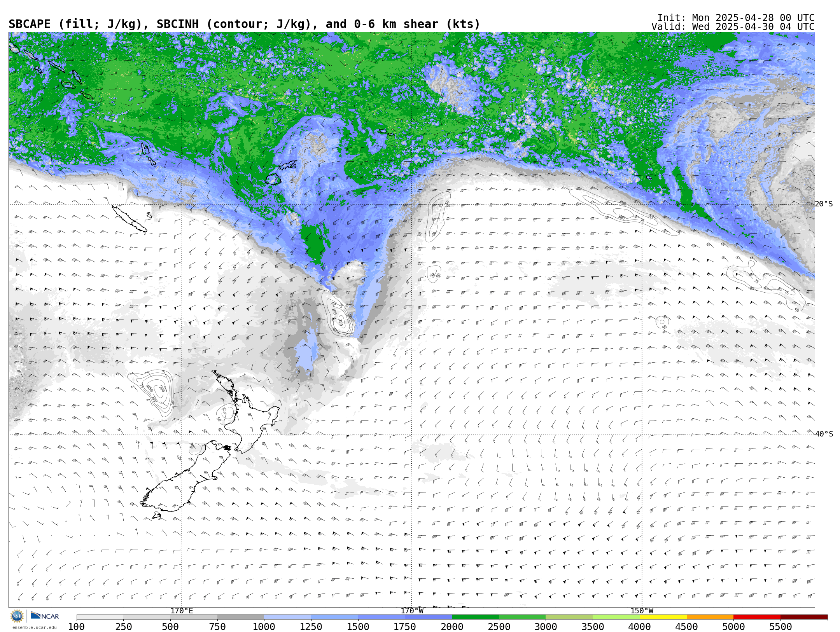
Task: Click the 170°W longitude label
Action: click(x=412, y=611)
